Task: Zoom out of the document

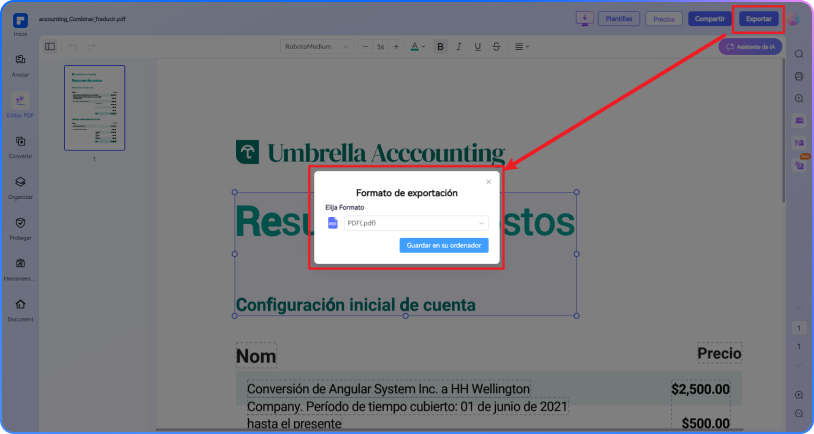Action: 799,414
